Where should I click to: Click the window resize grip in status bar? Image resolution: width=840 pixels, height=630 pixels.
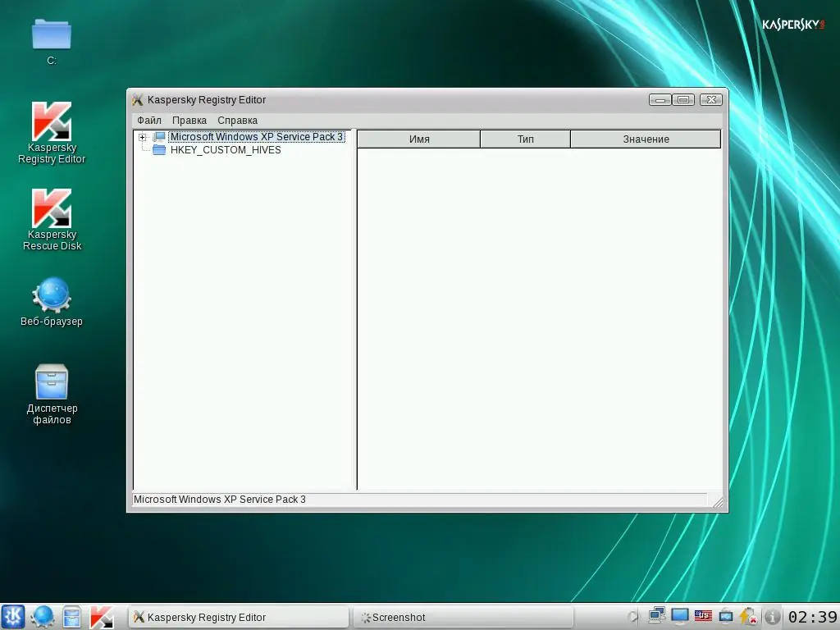(718, 502)
